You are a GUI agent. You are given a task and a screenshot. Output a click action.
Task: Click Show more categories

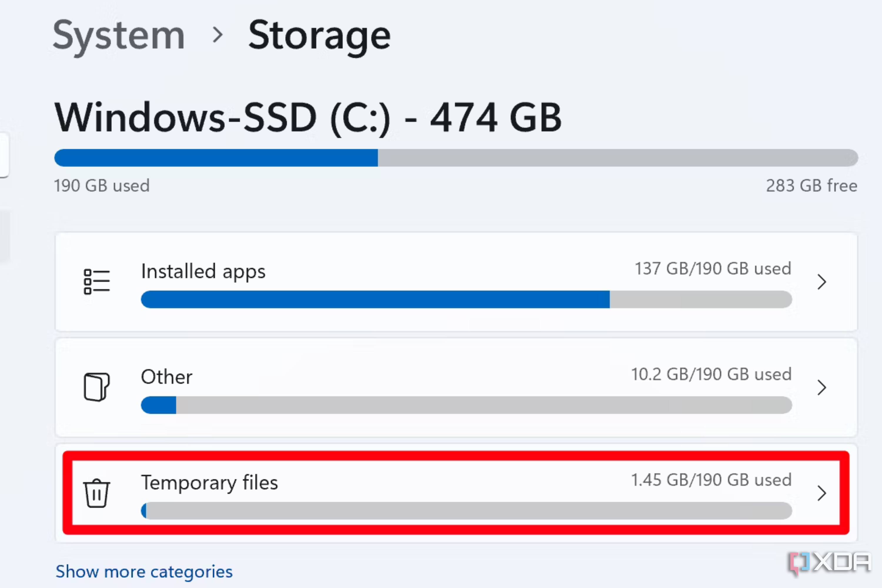144,572
